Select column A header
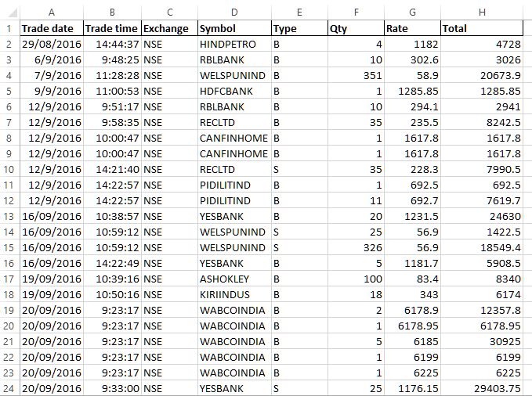 pyautogui.click(x=52, y=13)
